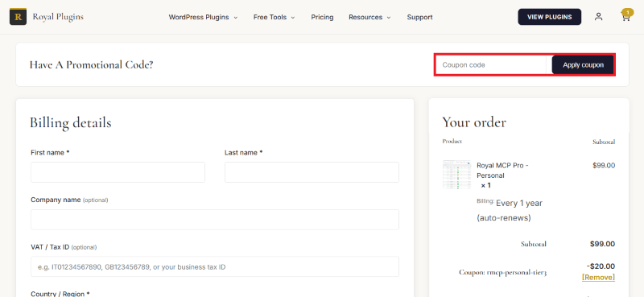Click the "Royal MCP Pro - Personal" product name
Viewport: 644px width, 297px height.
coord(502,171)
